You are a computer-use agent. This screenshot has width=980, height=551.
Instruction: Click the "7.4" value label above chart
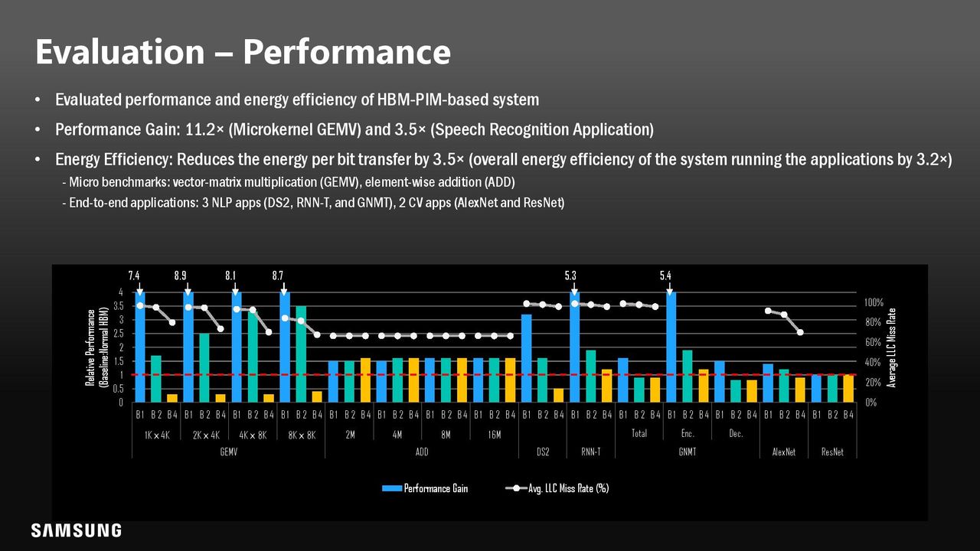coord(133,275)
